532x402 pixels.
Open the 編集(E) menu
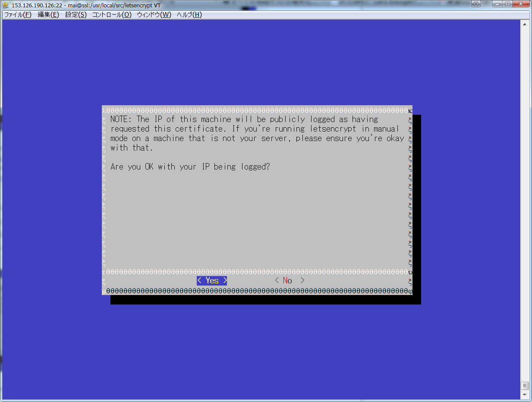(48, 15)
